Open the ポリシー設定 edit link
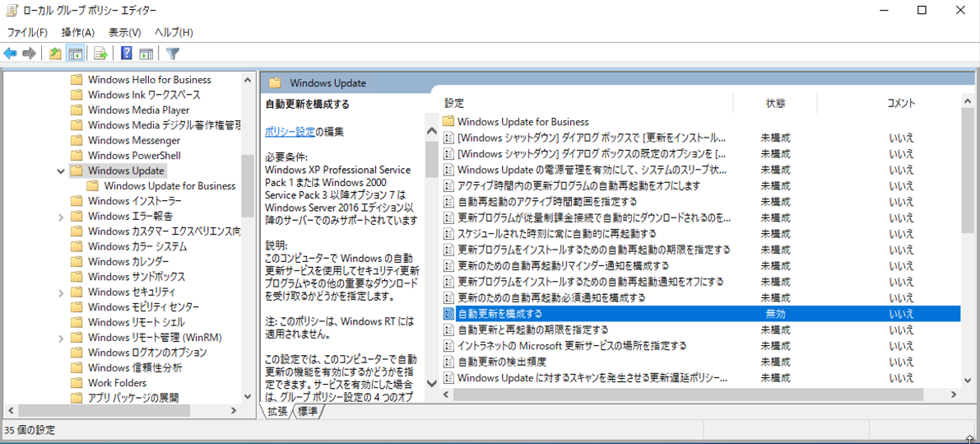 point(290,132)
